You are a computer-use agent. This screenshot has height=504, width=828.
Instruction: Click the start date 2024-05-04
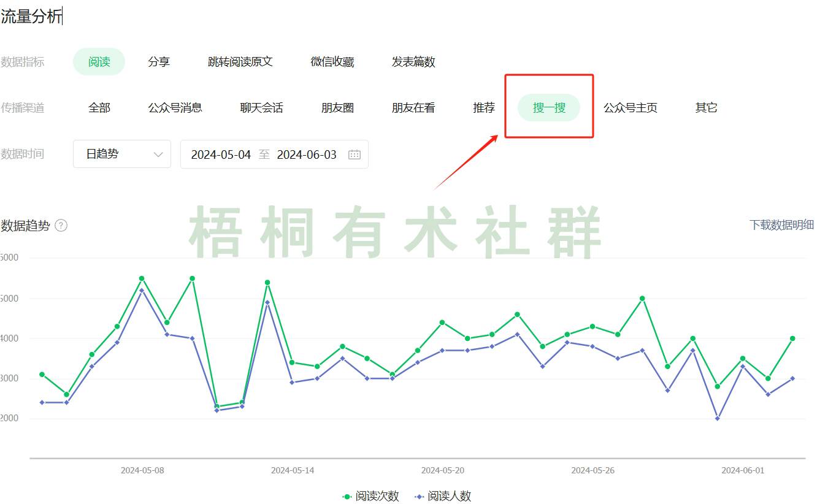(221, 155)
